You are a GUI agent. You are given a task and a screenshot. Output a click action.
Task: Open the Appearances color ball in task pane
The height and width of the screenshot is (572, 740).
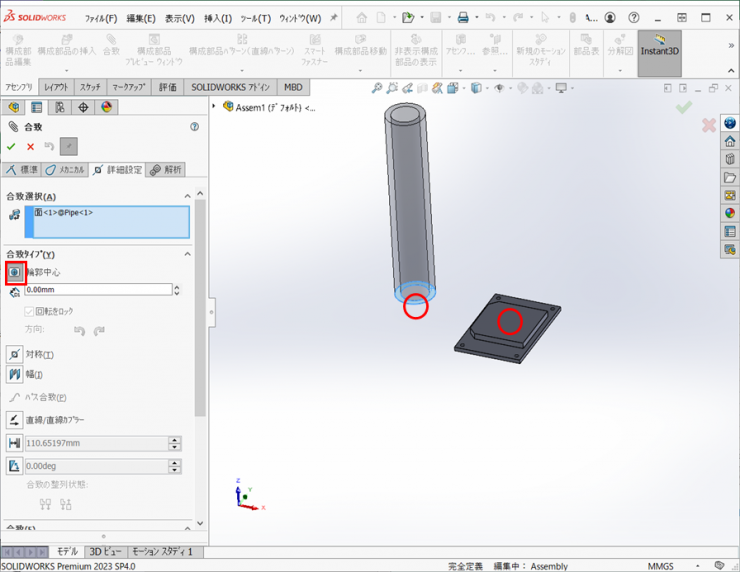click(x=730, y=212)
